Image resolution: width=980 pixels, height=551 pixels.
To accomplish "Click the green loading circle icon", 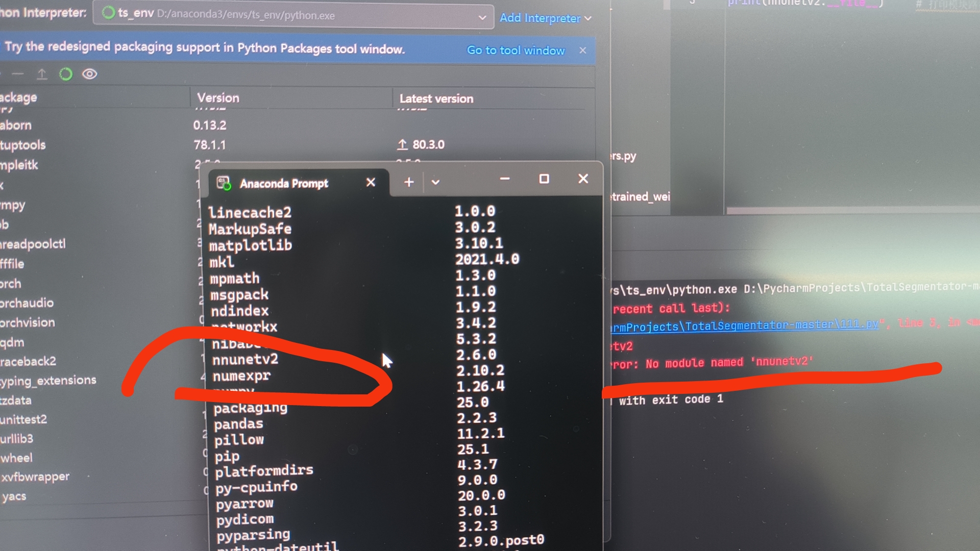I will click(x=66, y=74).
